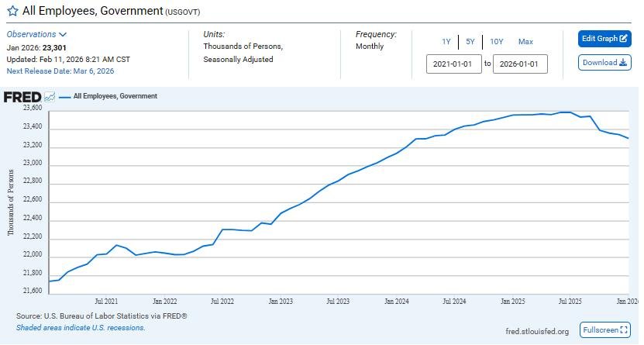The height and width of the screenshot is (345, 644).
Task: Click the download arrow icon
Action: 624,63
